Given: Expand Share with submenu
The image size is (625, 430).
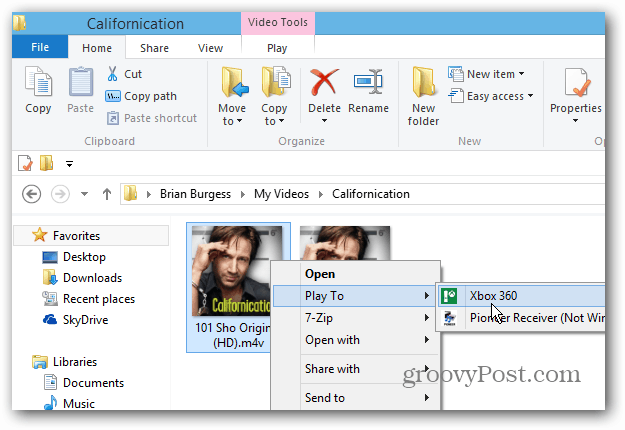Looking at the screenshot, I should coord(356,369).
